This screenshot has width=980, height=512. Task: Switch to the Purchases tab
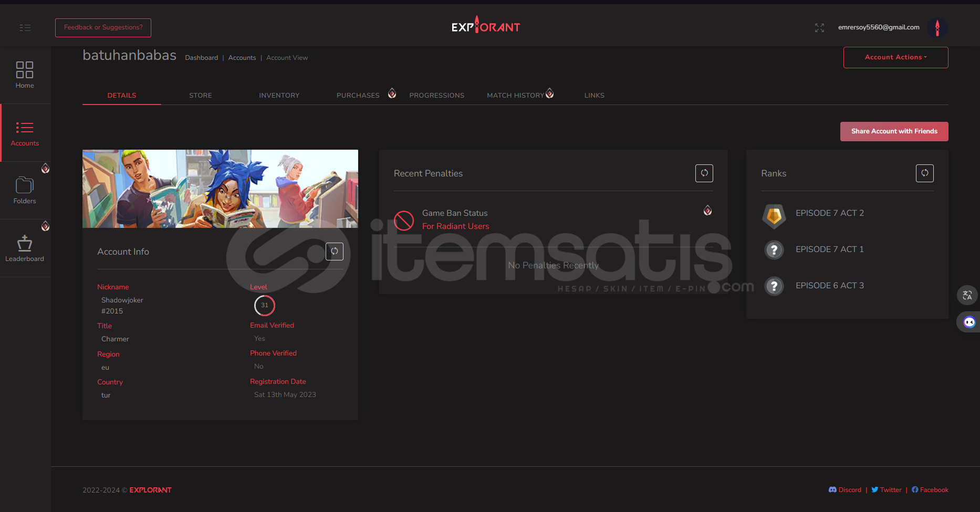358,96
